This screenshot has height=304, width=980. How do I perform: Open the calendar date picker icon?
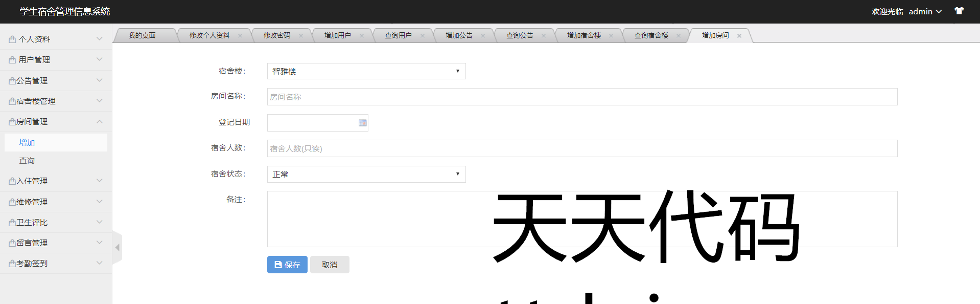pyautogui.click(x=362, y=123)
